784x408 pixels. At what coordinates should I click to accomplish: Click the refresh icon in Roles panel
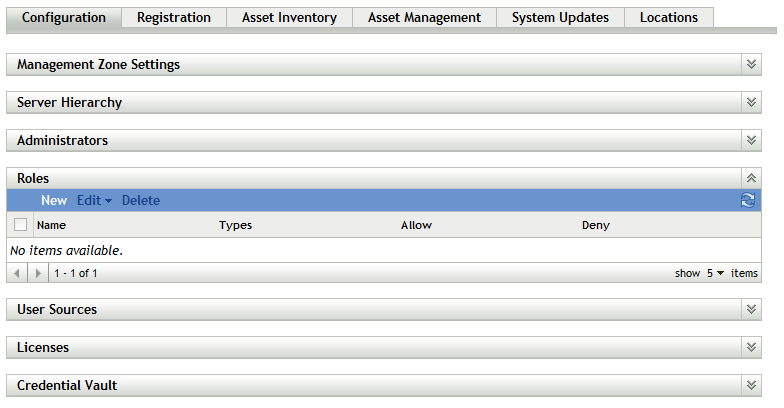747,201
